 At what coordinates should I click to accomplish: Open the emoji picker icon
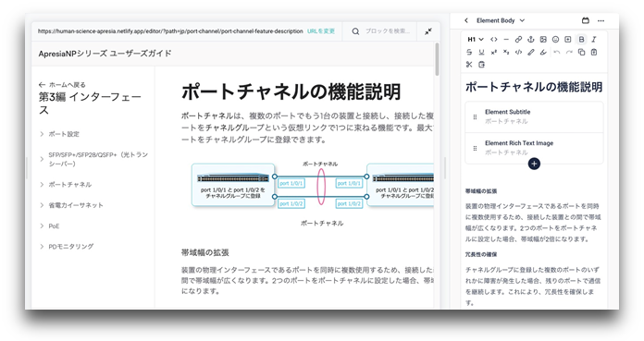[x=555, y=40]
